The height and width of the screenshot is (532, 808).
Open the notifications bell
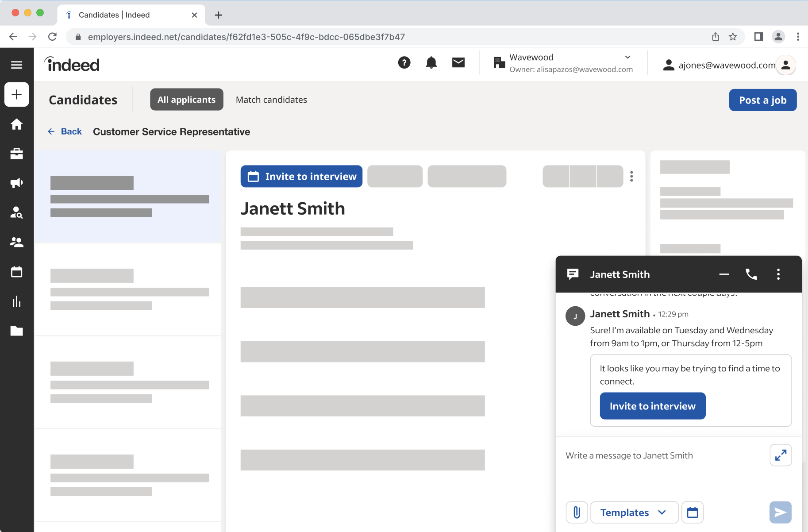[x=431, y=63]
